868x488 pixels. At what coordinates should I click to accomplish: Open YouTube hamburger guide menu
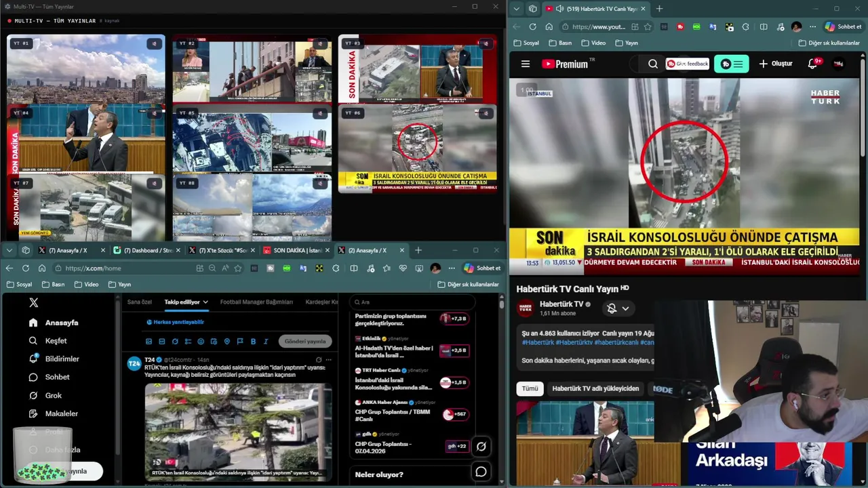click(x=525, y=64)
